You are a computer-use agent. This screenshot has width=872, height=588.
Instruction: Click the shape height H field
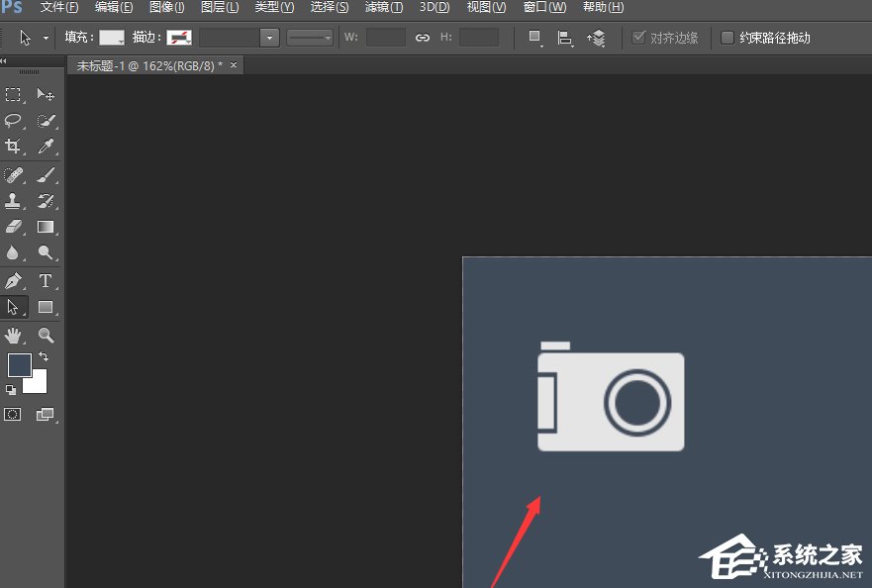click(478, 38)
